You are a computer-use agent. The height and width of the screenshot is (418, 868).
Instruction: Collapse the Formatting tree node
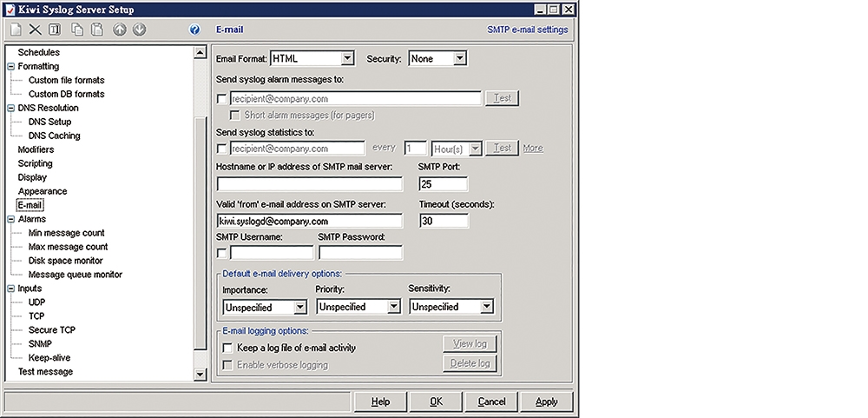[x=11, y=67]
